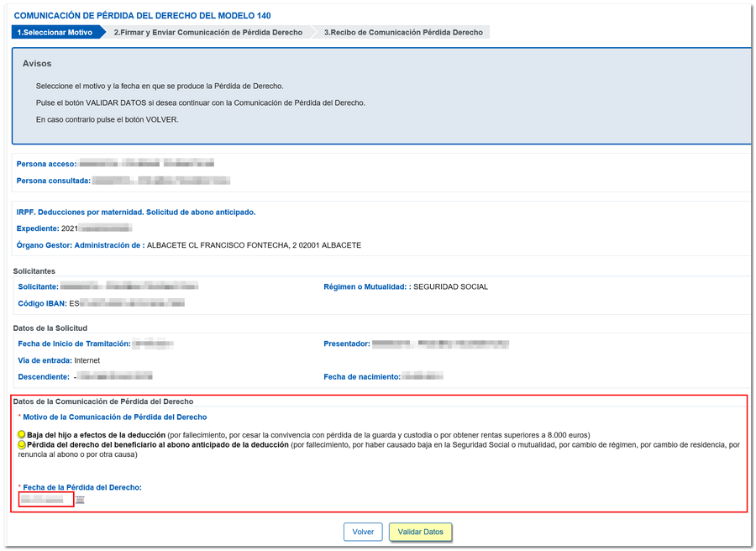756x551 pixels.
Task: Click the Código IBAN value
Action: coord(126,303)
